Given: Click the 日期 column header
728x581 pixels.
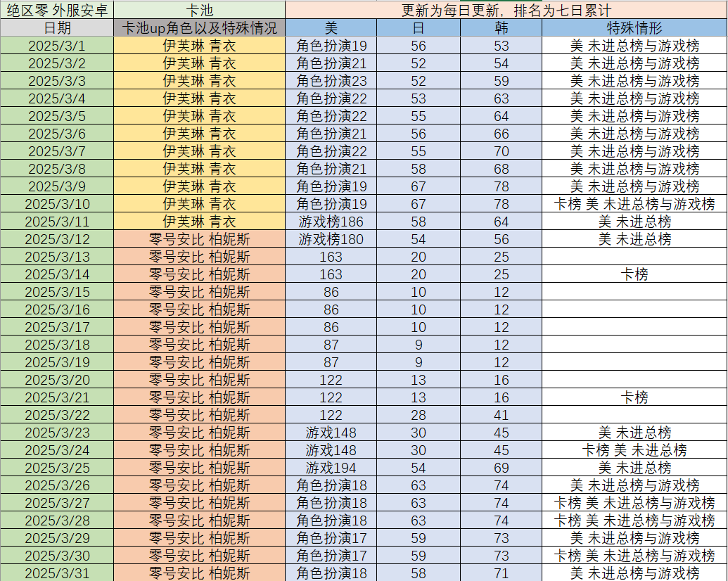Looking at the screenshot, I should coord(57,27).
